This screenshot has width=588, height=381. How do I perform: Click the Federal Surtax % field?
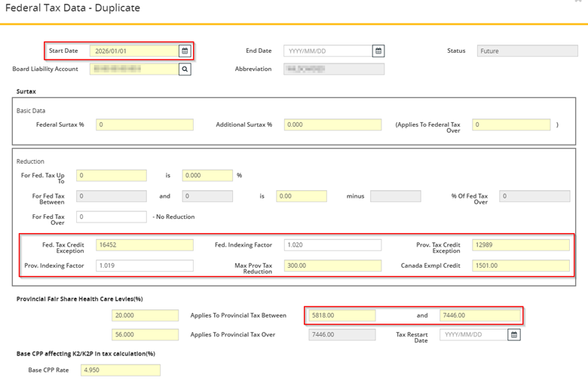[145, 124]
